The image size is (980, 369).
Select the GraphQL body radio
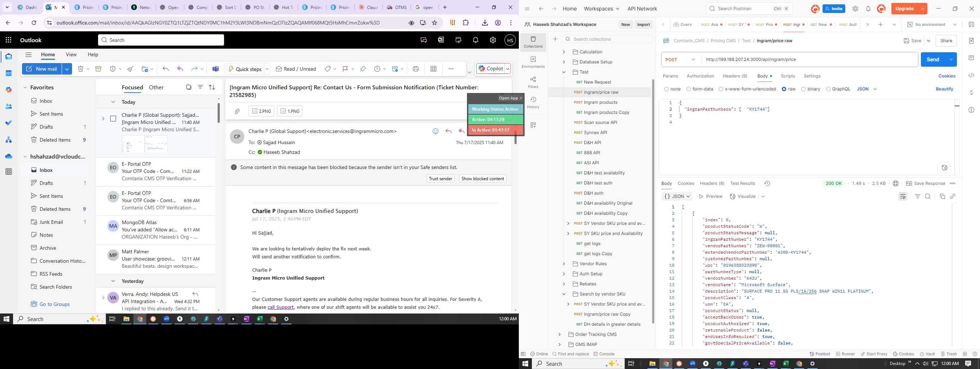828,89
